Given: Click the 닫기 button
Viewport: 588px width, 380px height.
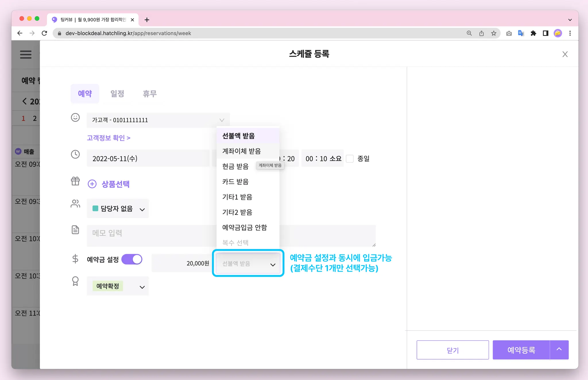Looking at the screenshot, I should click(452, 350).
